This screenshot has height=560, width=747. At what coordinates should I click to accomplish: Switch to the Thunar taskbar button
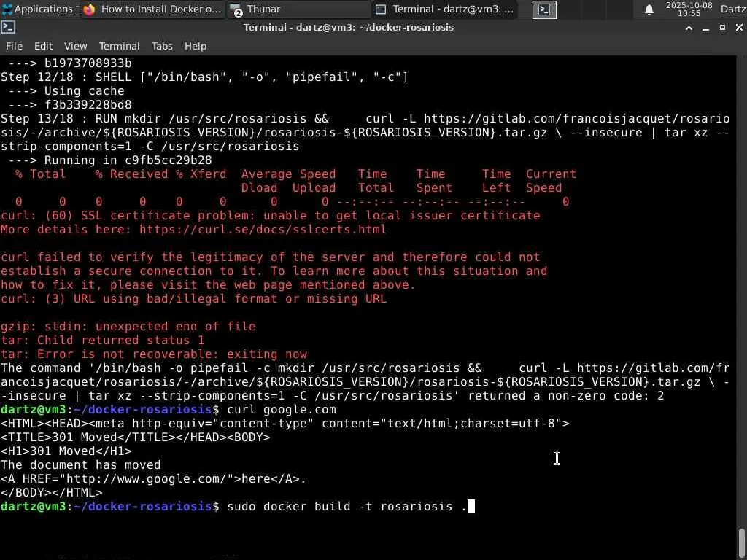coord(299,9)
